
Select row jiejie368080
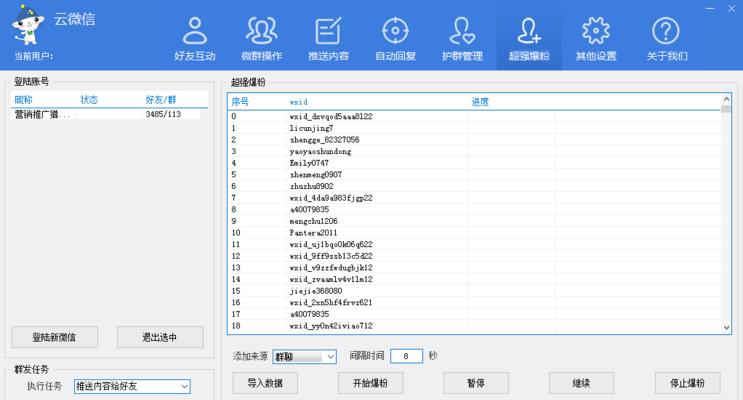pos(475,291)
